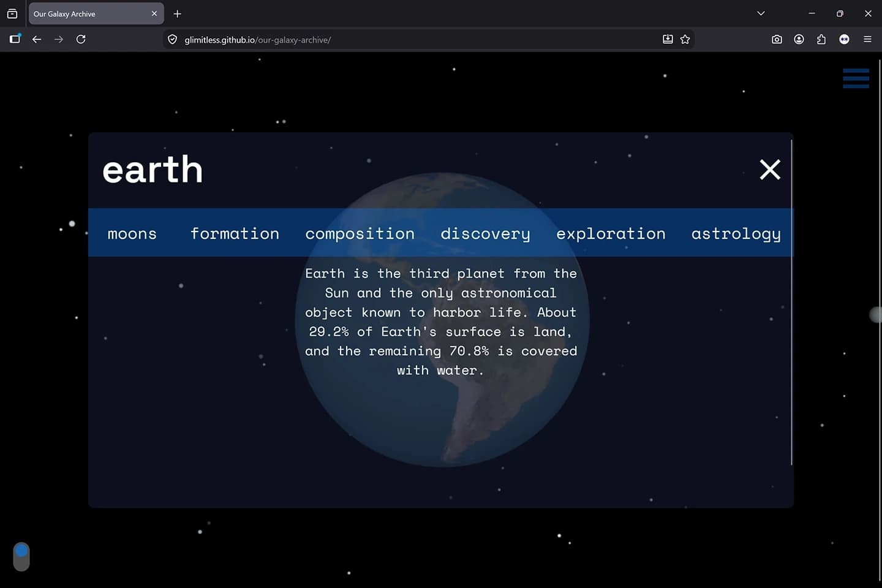Click the install app icon in the address bar
This screenshot has height=588, width=882.
point(668,39)
